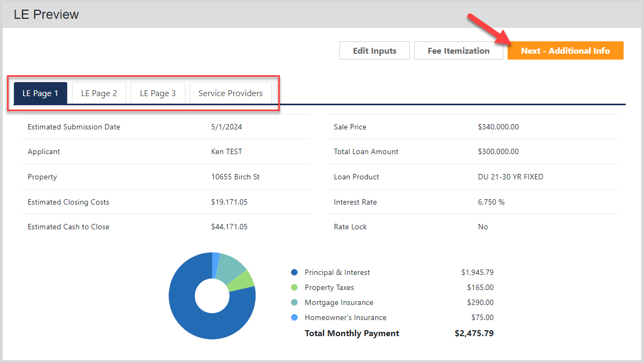
Task: Switch to the LE Page 3 tab
Action: click(x=158, y=93)
